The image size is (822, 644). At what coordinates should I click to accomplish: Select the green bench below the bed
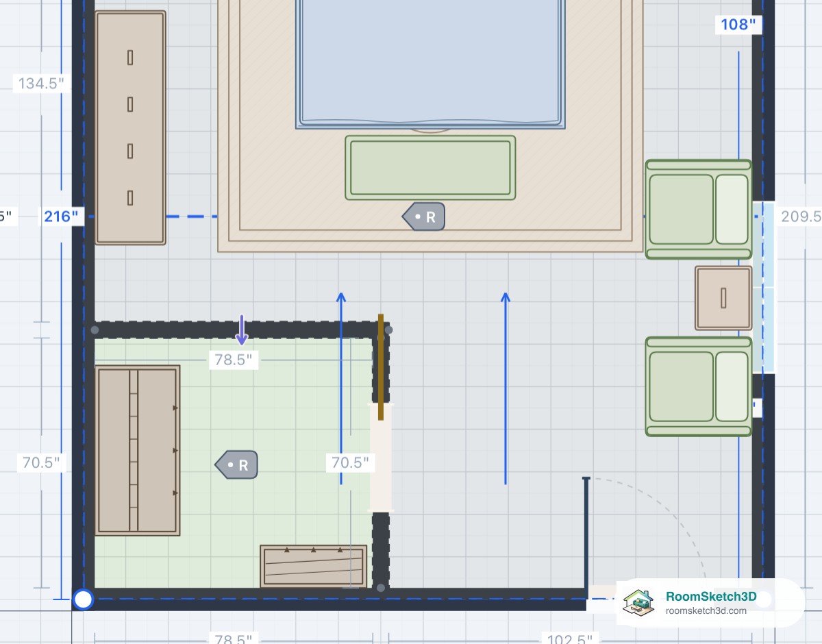(430, 168)
